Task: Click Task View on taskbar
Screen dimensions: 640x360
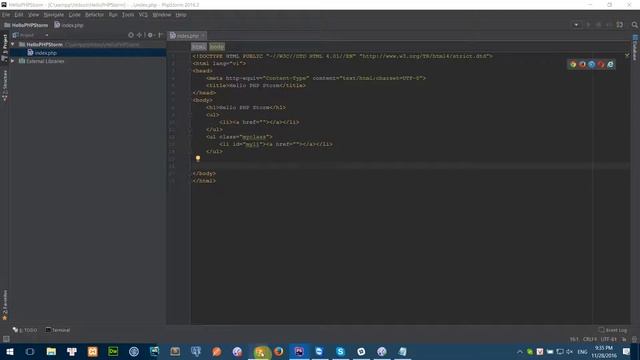Action: pos(30,351)
